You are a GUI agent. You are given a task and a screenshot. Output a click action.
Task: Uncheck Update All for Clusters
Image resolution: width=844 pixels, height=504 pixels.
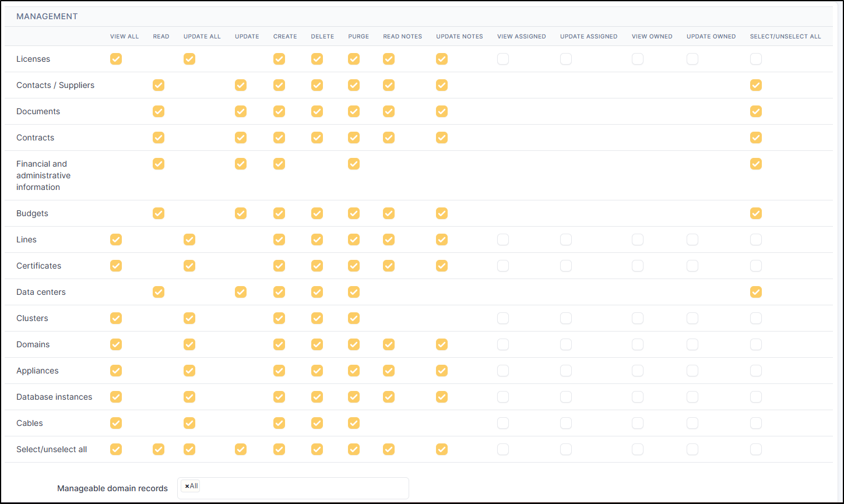tap(189, 318)
